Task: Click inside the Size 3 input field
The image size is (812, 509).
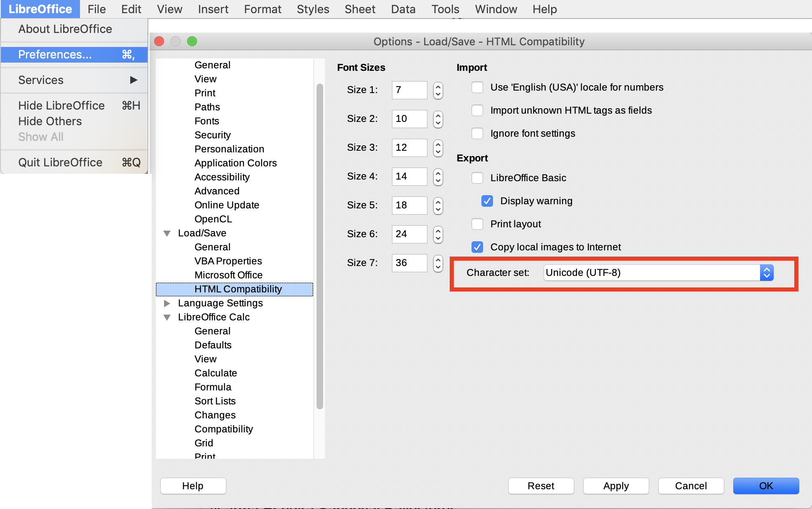Action: coord(409,147)
